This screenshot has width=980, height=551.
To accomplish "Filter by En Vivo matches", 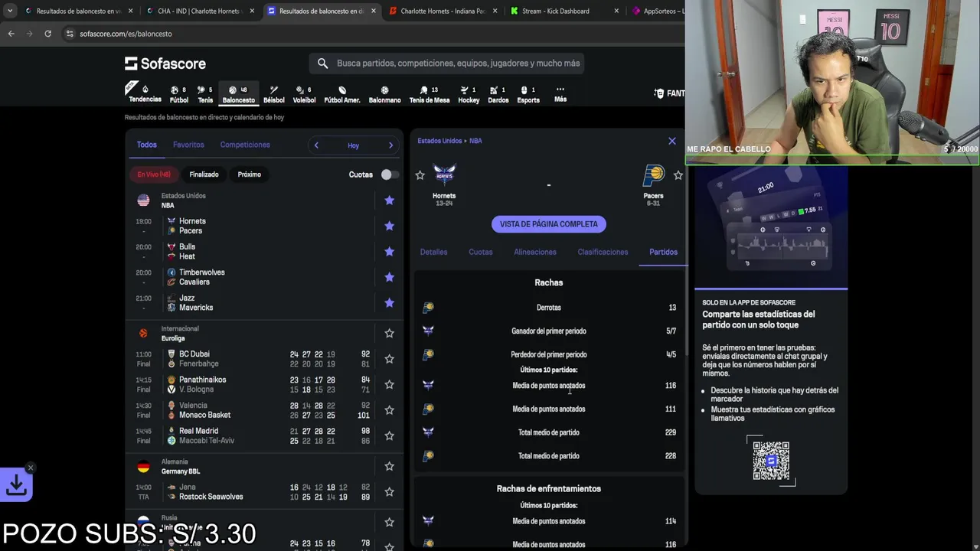I will point(154,174).
